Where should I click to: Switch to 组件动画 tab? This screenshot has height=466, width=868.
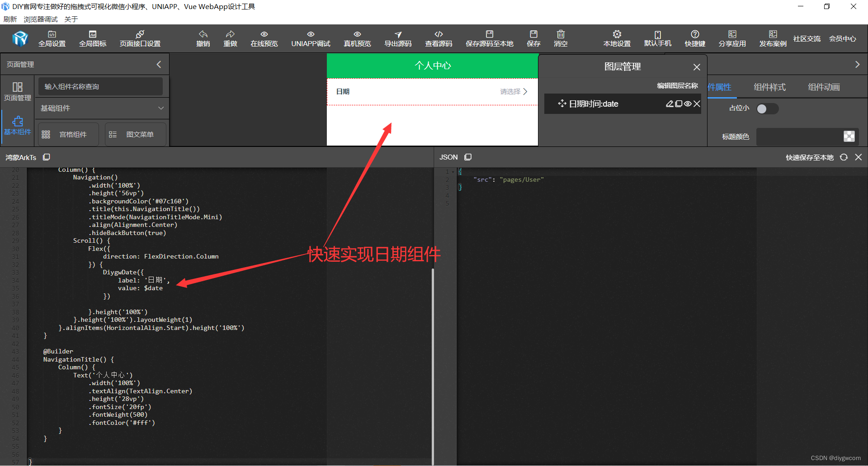[x=824, y=87]
